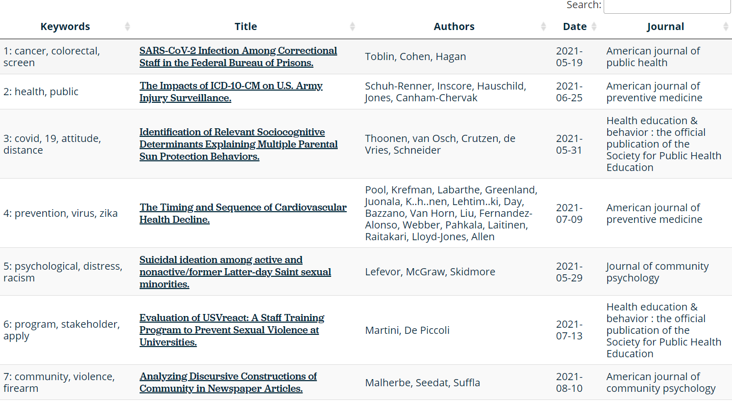Open the Impacts of ICD-10-CM article link
732x401 pixels.
click(x=231, y=92)
